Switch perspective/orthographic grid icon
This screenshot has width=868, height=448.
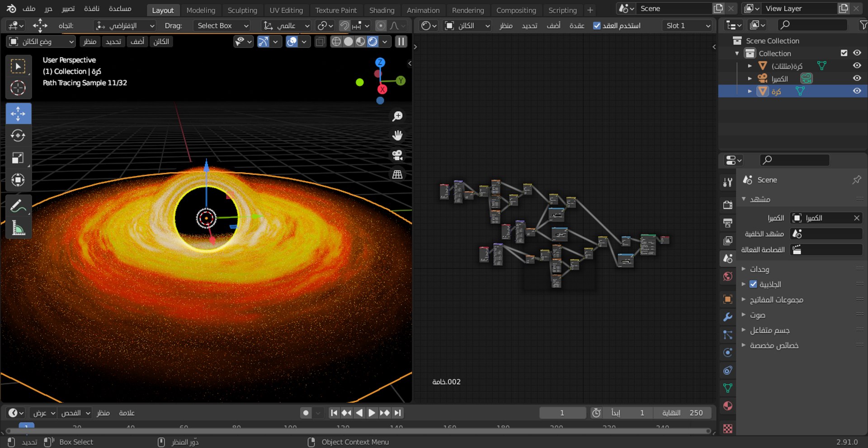coord(397,174)
